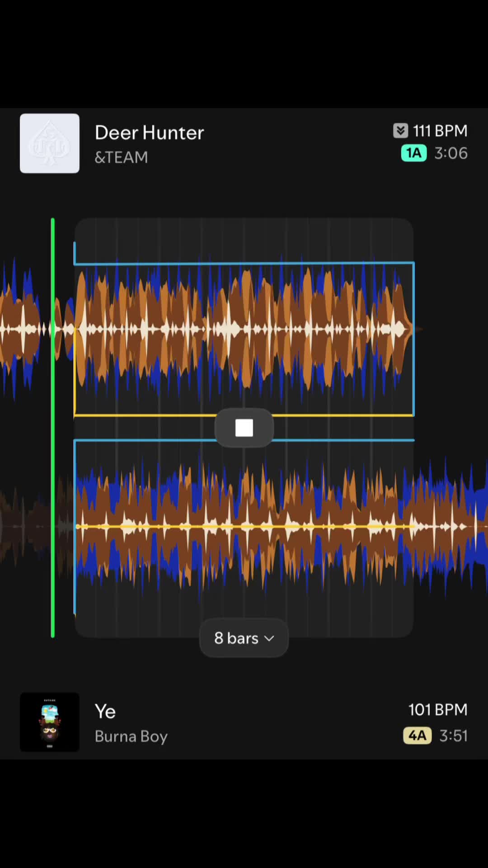Click the tempo sync icon beside 111 BPM
488x868 pixels.
tap(400, 131)
